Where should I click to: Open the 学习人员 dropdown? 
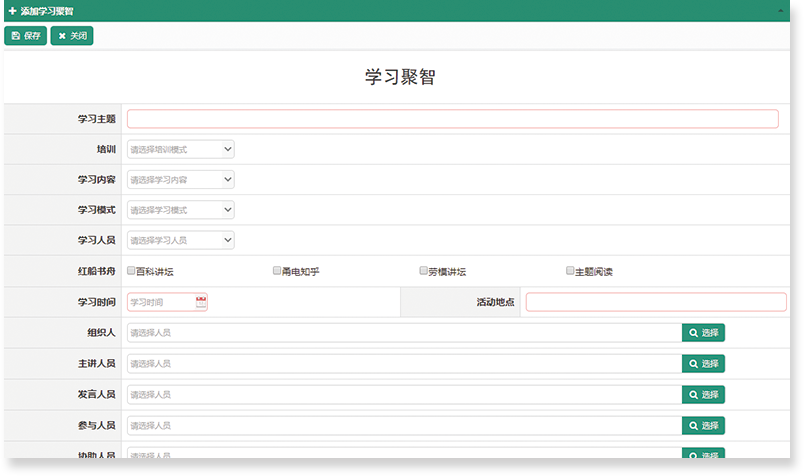pos(180,240)
